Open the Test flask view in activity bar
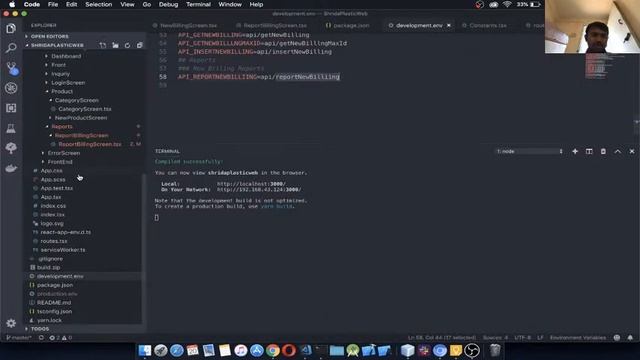This screenshot has height=360, width=640. pyautogui.click(x=11, y=128)
